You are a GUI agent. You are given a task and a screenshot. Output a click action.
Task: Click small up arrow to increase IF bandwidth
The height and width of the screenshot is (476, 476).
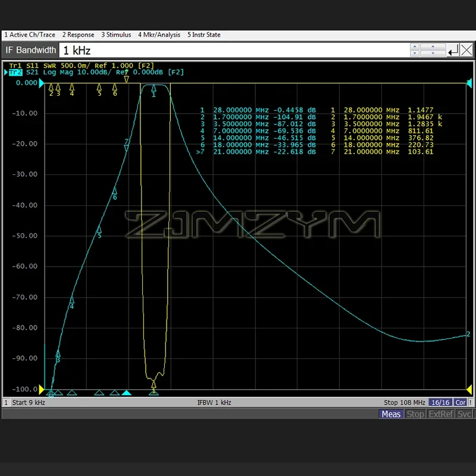coord(415,48)
